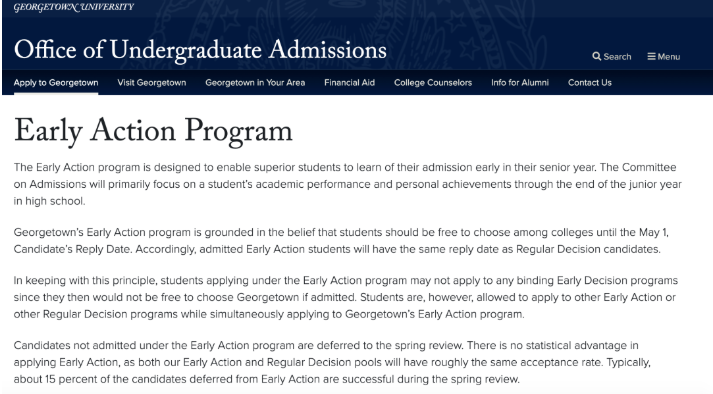Open Georgetown in Your Area
This screenshot has height=394, width=713.
click(255, 82)
